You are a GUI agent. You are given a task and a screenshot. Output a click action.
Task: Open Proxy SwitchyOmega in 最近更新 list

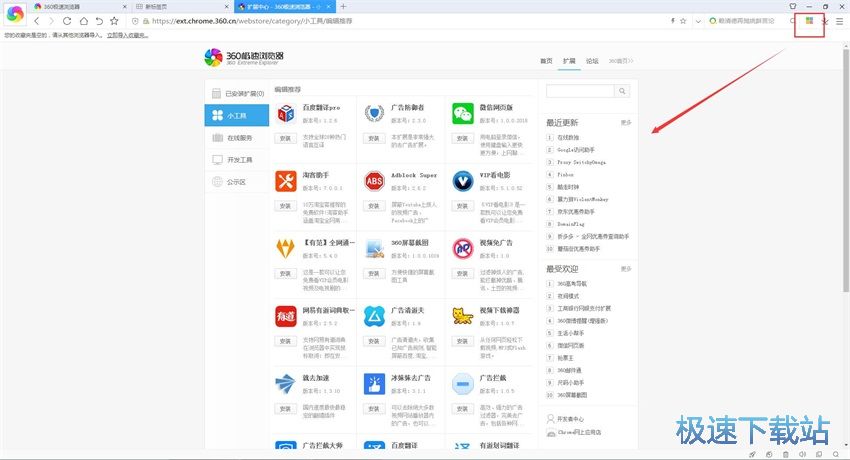tap(581, 163)
